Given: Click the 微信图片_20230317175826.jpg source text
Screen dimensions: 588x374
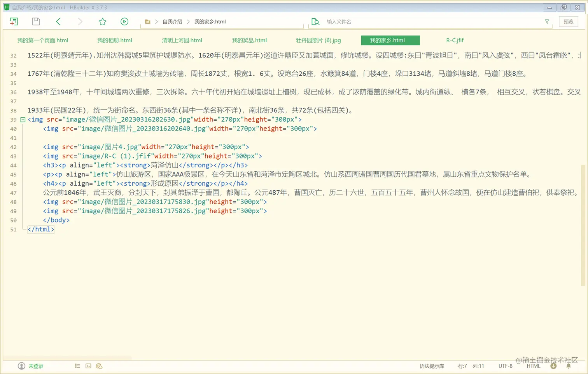Looking at the screenshot, I should point(143,211).
